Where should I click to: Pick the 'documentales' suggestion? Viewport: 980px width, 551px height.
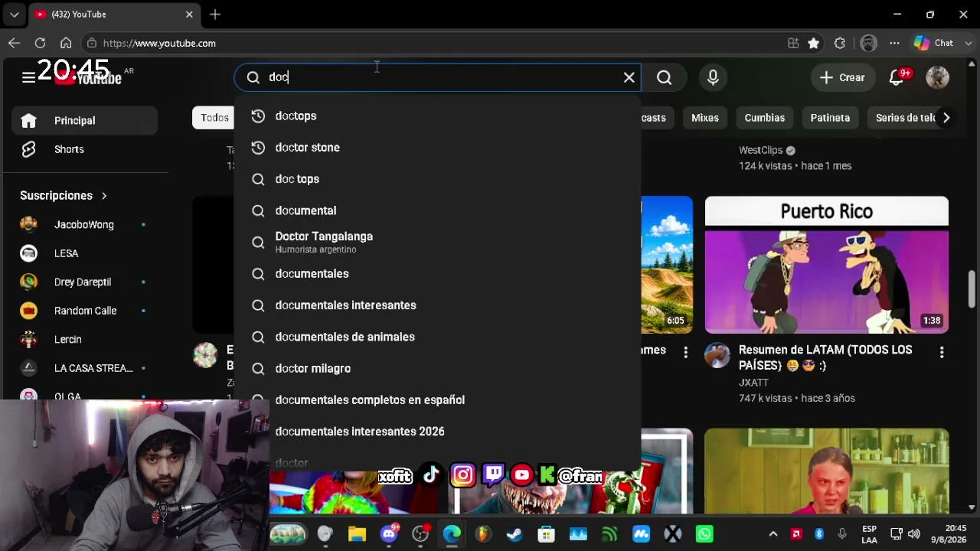click(437, 273)
